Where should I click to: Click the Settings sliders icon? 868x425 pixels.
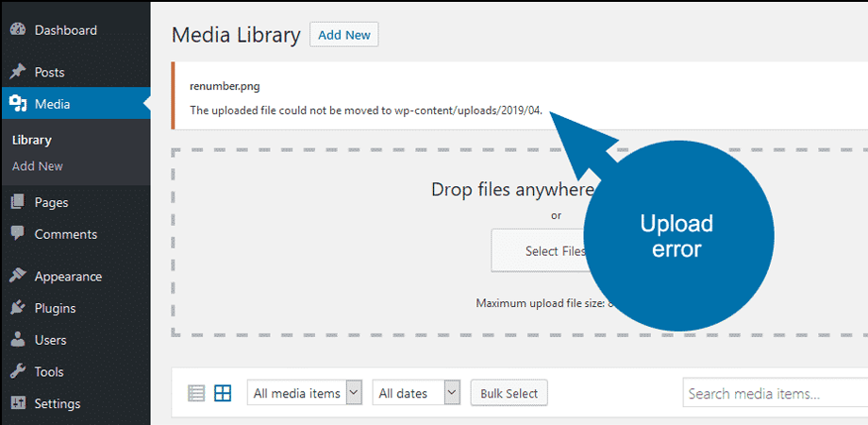pos(18,403)
